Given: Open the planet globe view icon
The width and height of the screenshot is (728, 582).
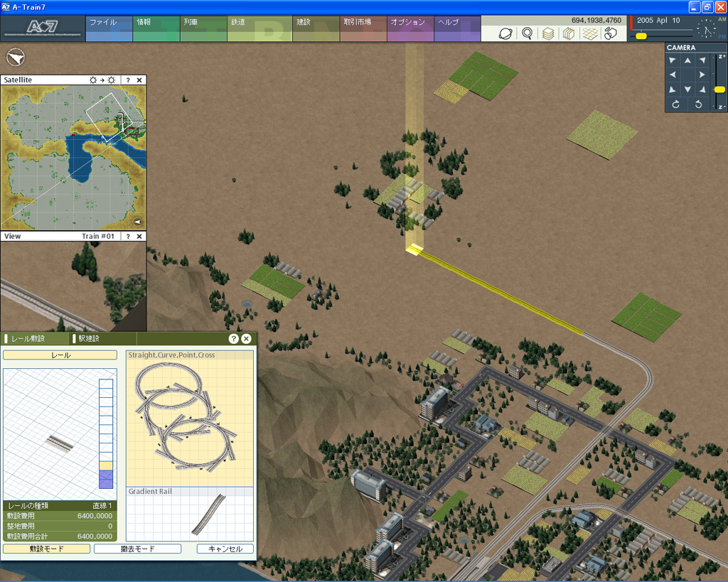Looking at the screenshot, I should pyautogui.click(x=505, y=34).
